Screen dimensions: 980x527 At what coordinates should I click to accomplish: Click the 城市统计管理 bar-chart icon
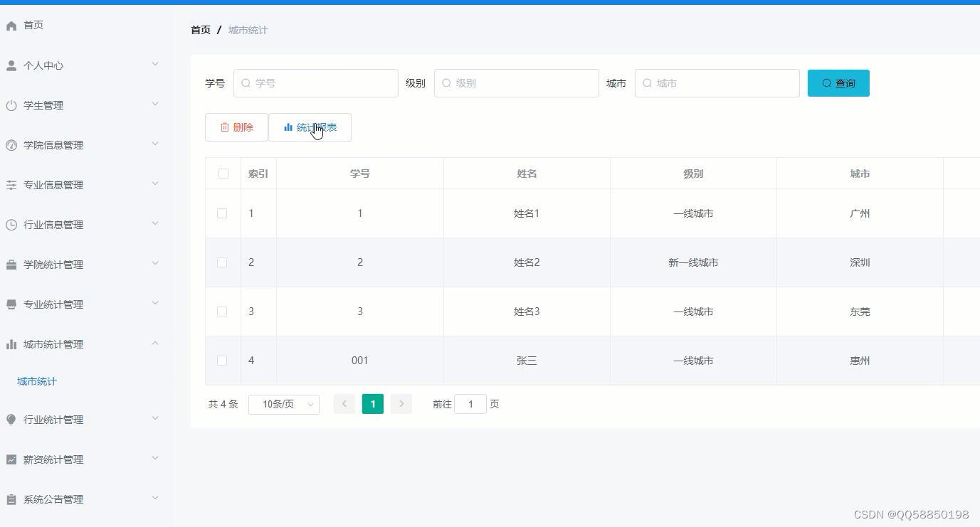11,344
